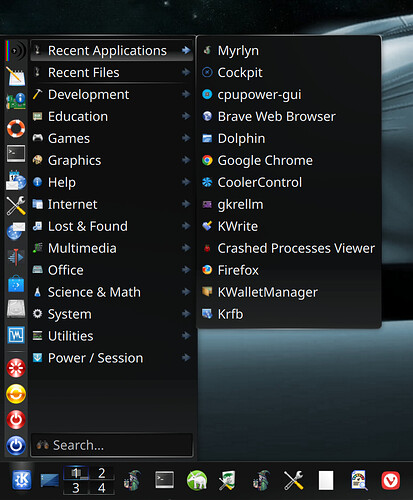Launch Firefox from recent applications
The image size is (413, 500).
pyautogui.click(x=289, y=270)
